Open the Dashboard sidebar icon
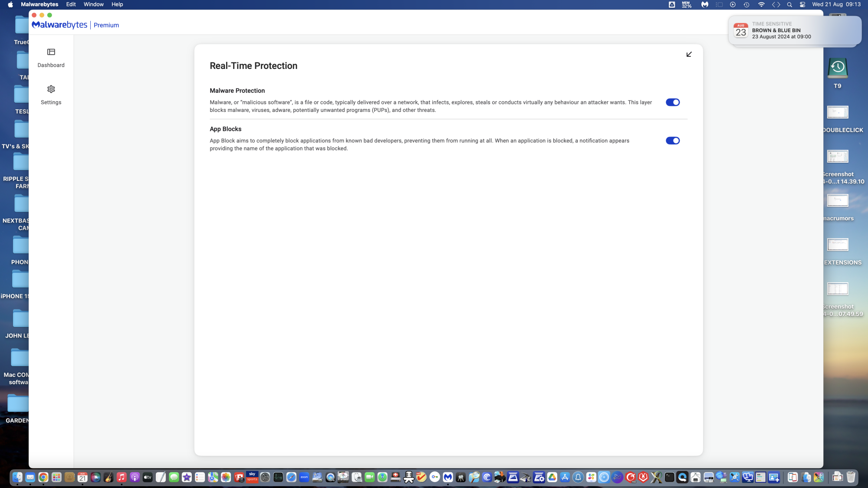 51,52
